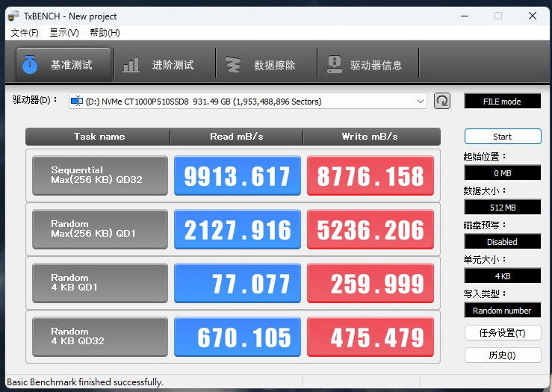Click the write result 5236.206
Viewport: 552px width, 392px height.
[370, 229]
